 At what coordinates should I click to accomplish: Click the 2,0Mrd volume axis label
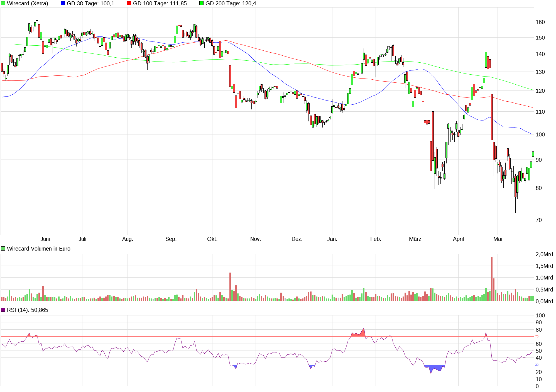click(x=544, y=254)
